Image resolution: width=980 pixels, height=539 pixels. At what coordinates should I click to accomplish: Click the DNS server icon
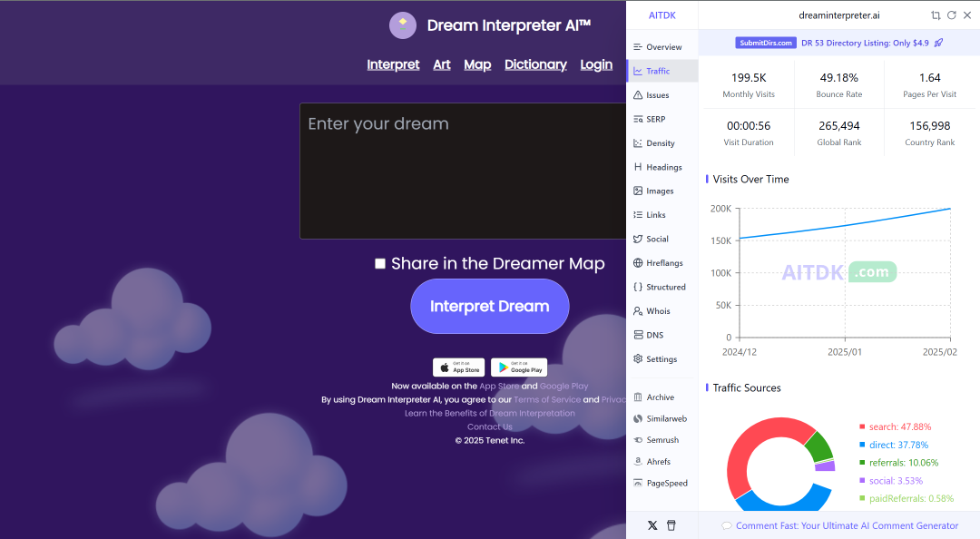[638, 335]
